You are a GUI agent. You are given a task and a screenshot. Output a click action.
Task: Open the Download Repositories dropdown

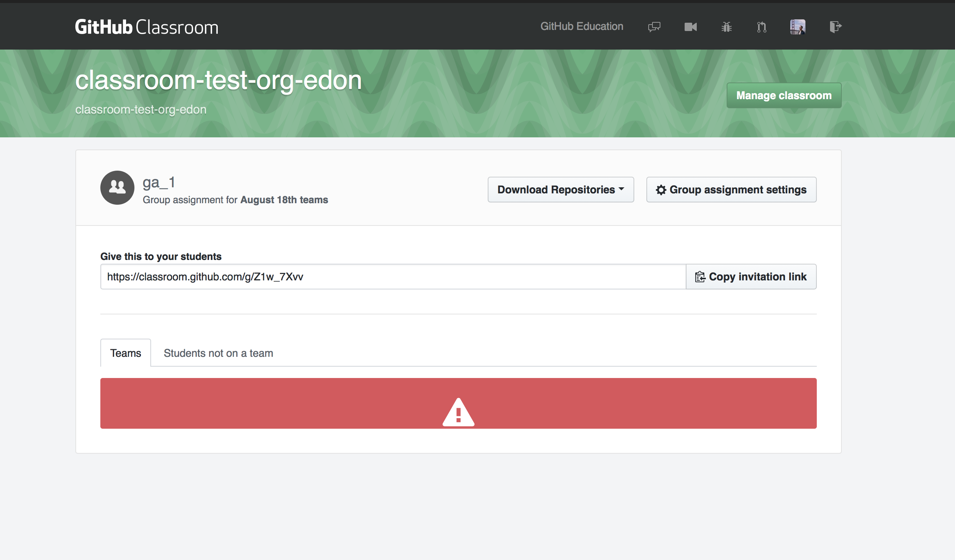(x=560, y=189)
